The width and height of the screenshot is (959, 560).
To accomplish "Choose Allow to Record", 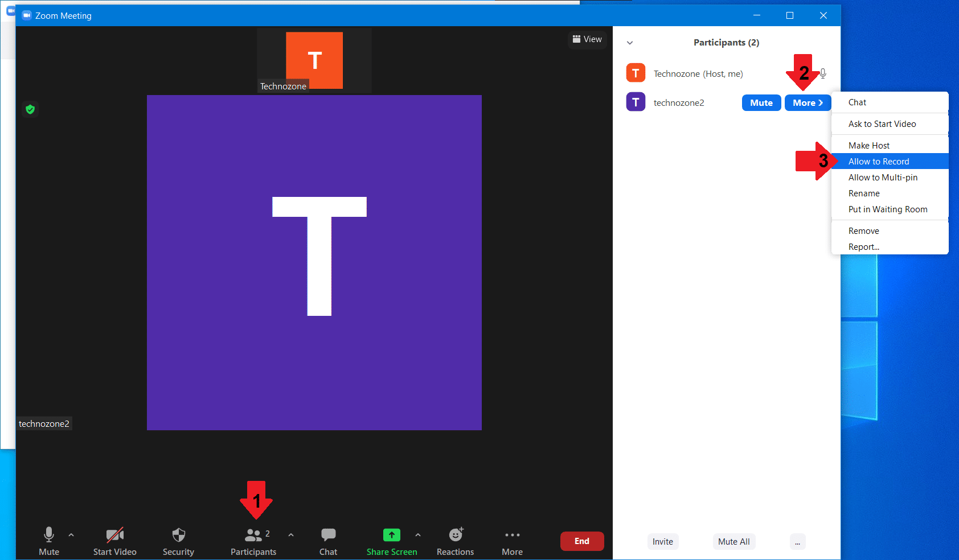I will pyautogui.click(x=890, y=162).
